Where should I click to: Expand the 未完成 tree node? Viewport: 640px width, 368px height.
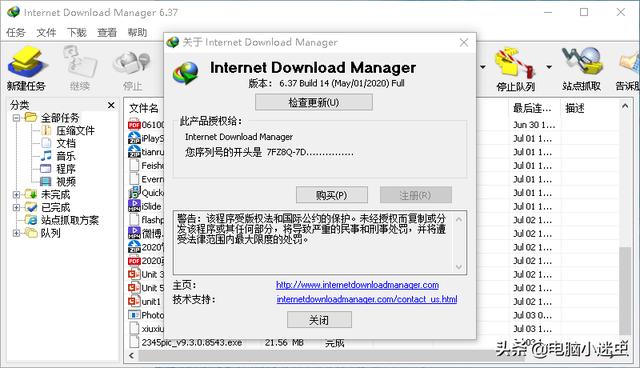(16, 195)
